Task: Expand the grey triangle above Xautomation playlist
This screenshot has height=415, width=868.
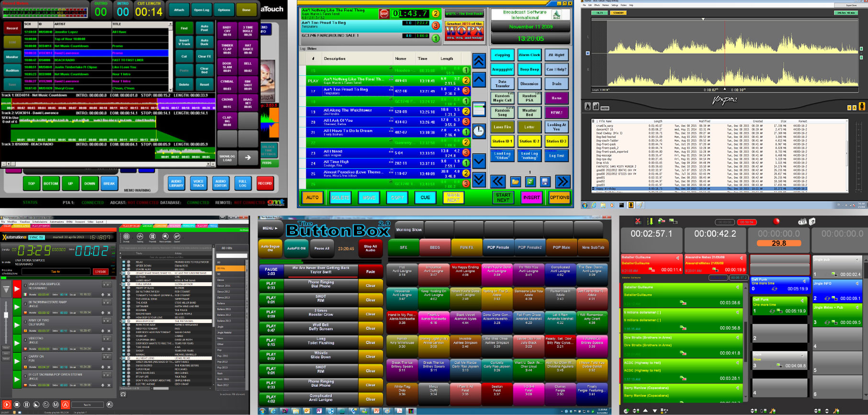Action: [x=6, y=289]
